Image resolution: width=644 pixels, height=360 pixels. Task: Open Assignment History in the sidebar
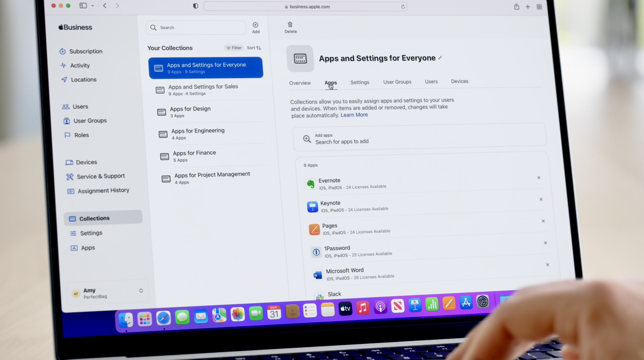98,191
